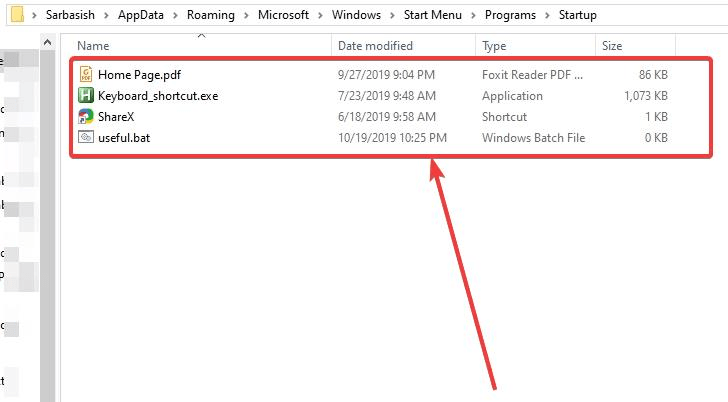This screenshot has height=402, width=728.
Task: Navigate to Roaming in the address path
Action: coord(214,16)
